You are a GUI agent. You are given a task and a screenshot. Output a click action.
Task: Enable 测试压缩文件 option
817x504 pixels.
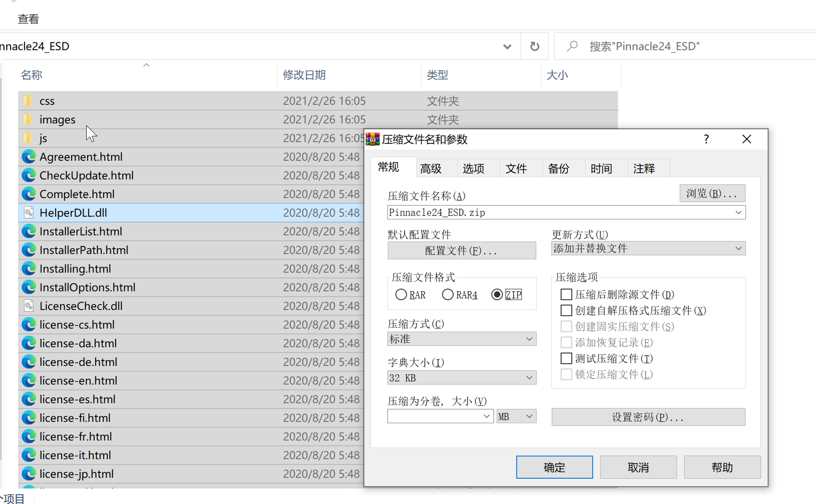566,358
